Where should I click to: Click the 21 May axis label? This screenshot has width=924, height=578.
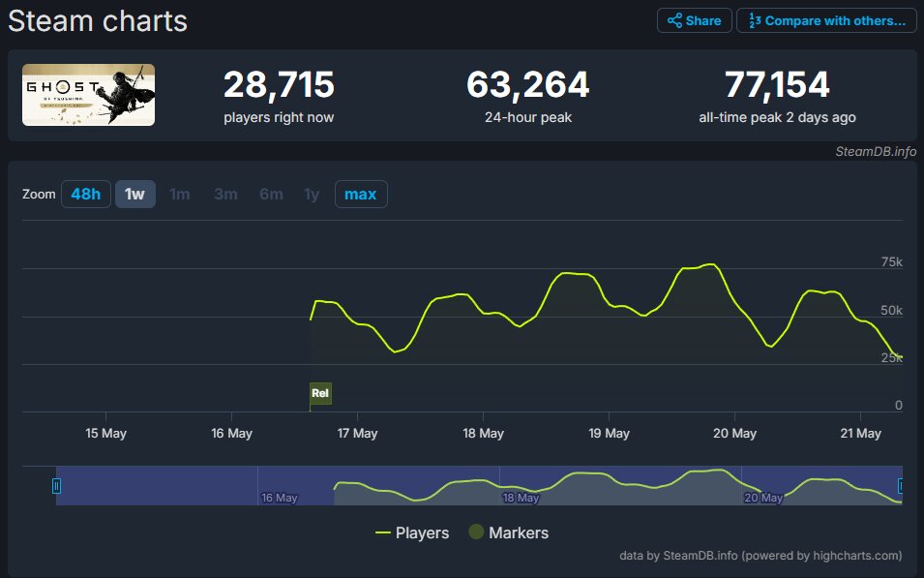coord(860,434)
